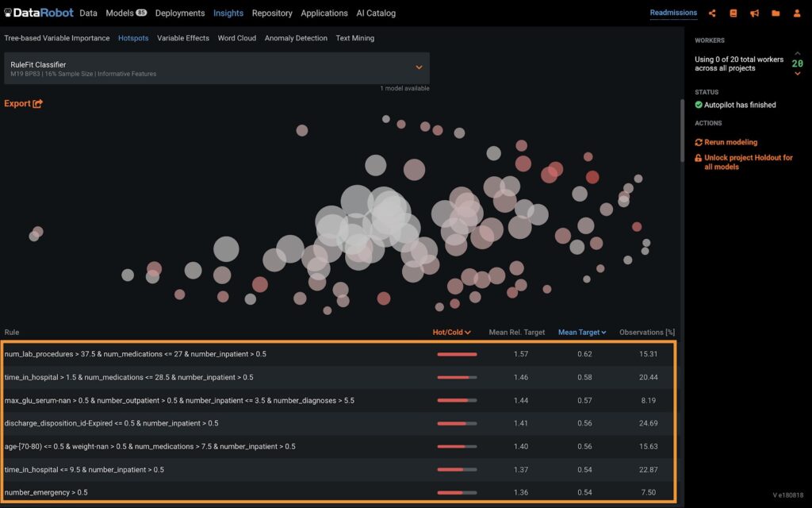Click hot/cold bar of num_lab_procedures rule
The image size is (812, 508).
pos(457,355)
